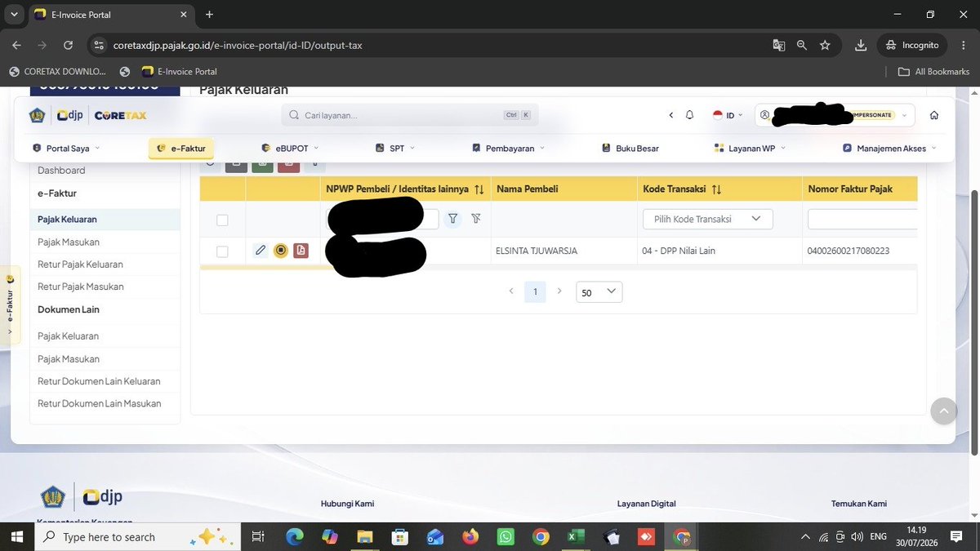Tick the checkbox for ELSINTA TJUWARSJA row
The width and height of the screenshot is (980, 551).
pos(222,251)
